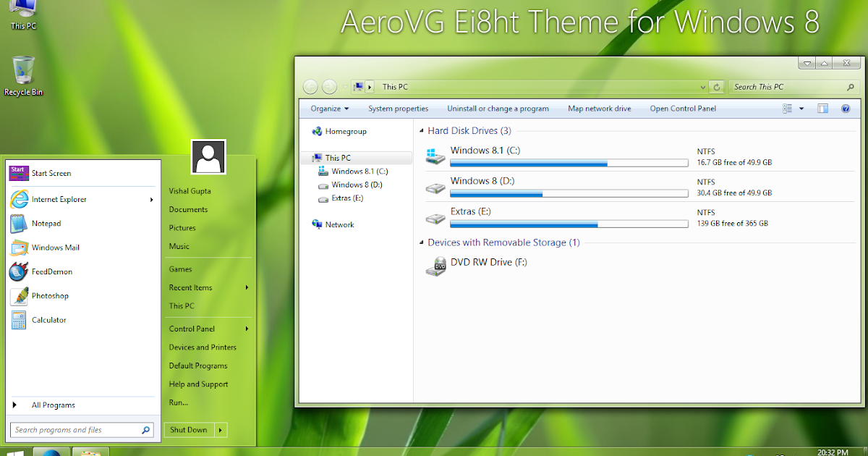The width and height of the screenshot is (868, 456).
Task: Open Music from Start menu
Action: tap(179, 247)
